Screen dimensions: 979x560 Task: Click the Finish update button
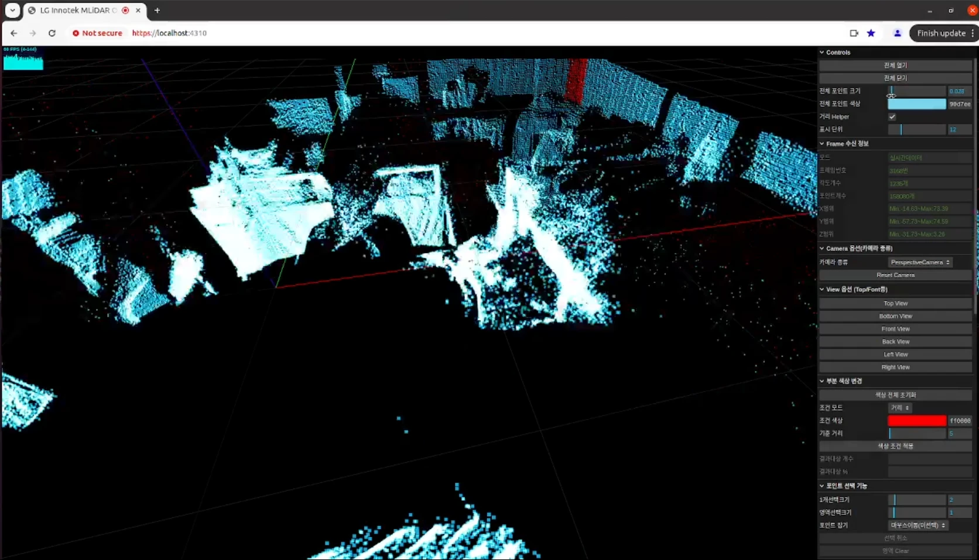941,33
